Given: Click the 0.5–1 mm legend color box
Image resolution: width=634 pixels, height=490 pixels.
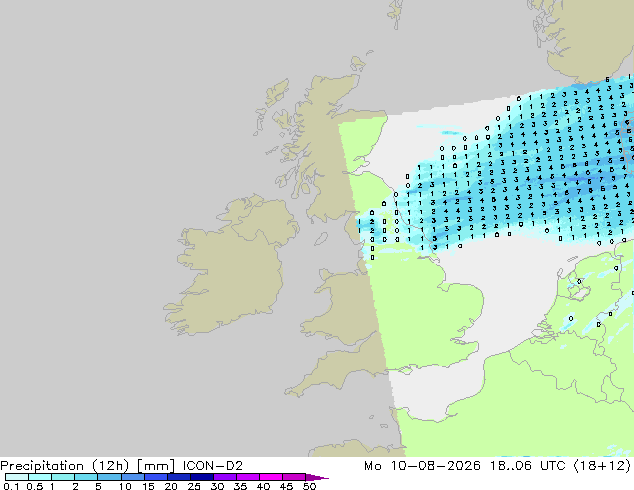Looking at the screenshot, I should click(x=40, y=477).
